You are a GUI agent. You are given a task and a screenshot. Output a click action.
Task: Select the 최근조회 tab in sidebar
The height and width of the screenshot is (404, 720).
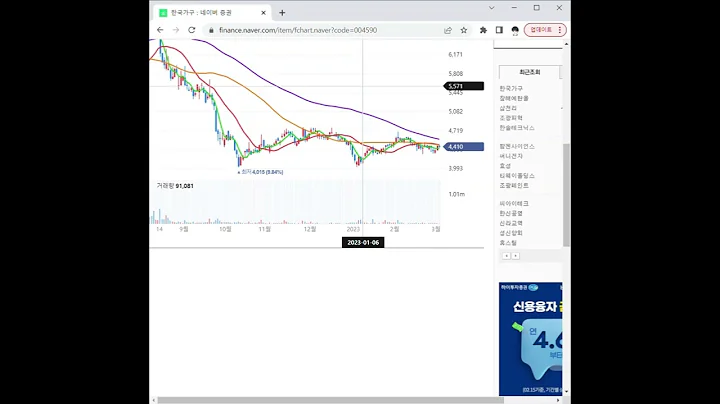[529, 72]
